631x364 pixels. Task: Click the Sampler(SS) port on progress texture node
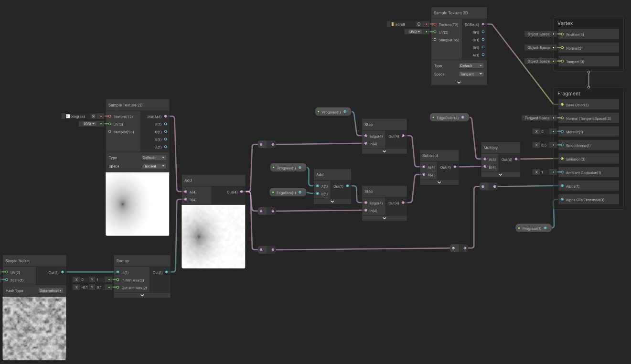tap(110, 132)
